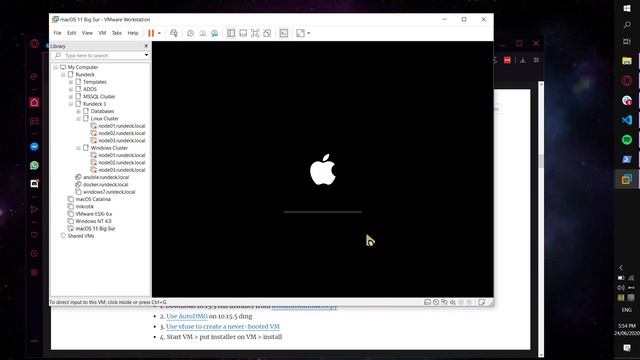Click the message log status bar icon
640x360 pixels.
(x=482, y=302)
